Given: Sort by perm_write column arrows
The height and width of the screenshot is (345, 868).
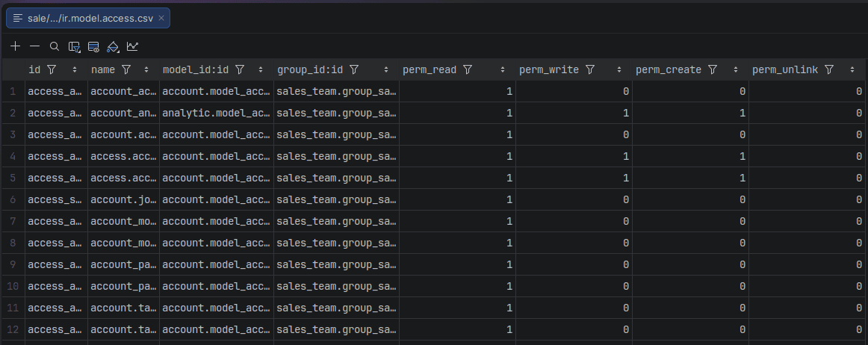Looking at the screenshot, I should click(619, 69).
